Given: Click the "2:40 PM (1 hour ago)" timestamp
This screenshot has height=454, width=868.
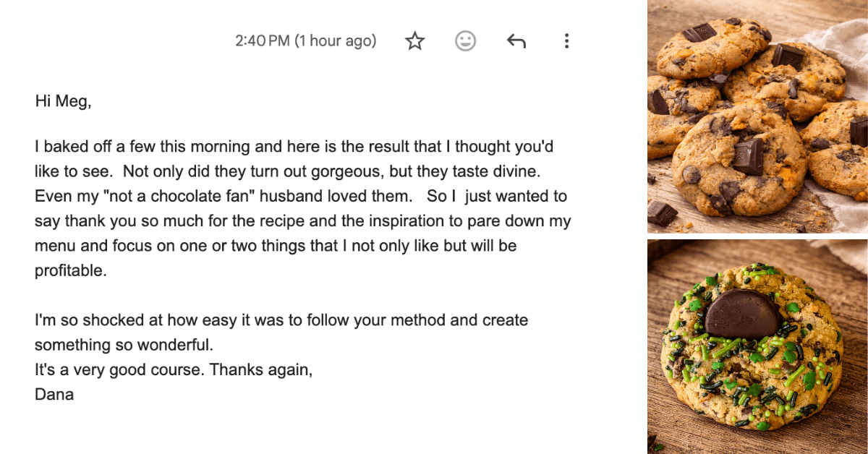Looking at the screenshot, I should 305,41.
